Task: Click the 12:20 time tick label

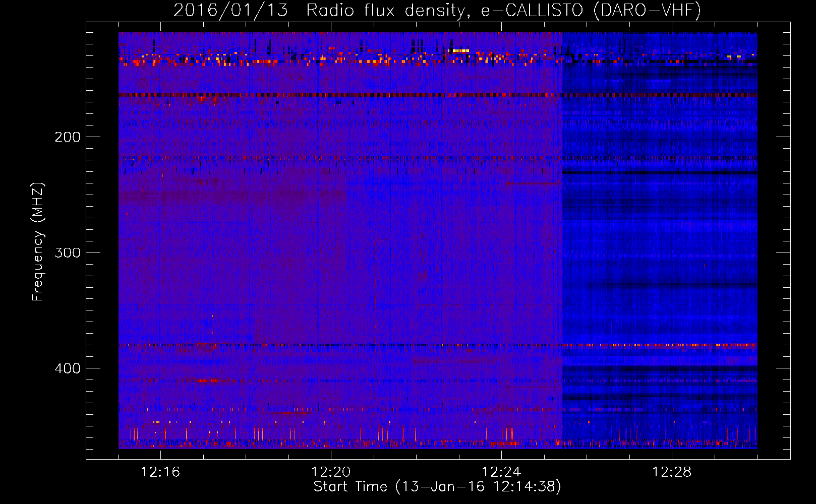Action: pos(331,472)
